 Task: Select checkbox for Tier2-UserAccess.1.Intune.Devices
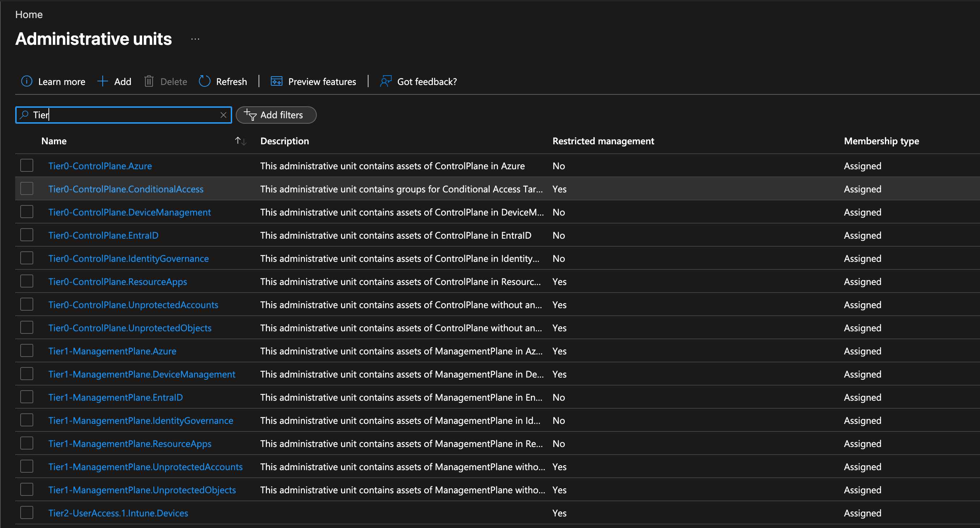tap(27, 513)
